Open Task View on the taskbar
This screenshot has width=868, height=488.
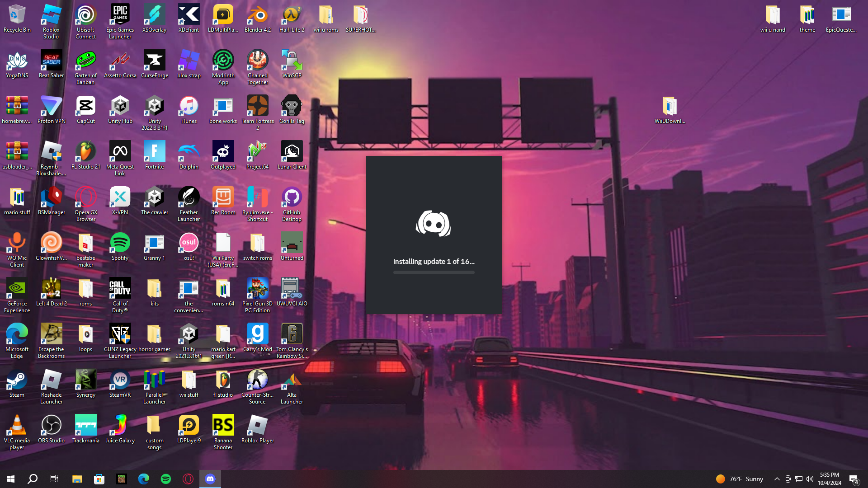(54, 479)
